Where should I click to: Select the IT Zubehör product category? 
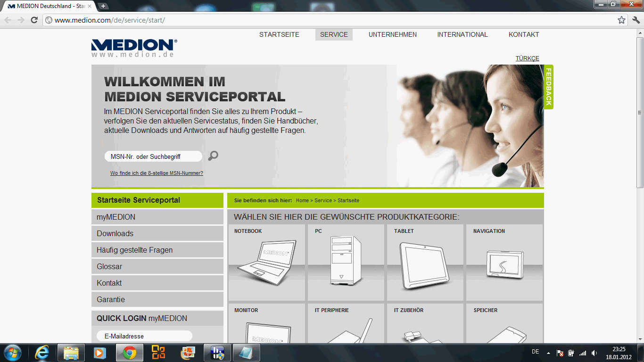pos(425,323)
